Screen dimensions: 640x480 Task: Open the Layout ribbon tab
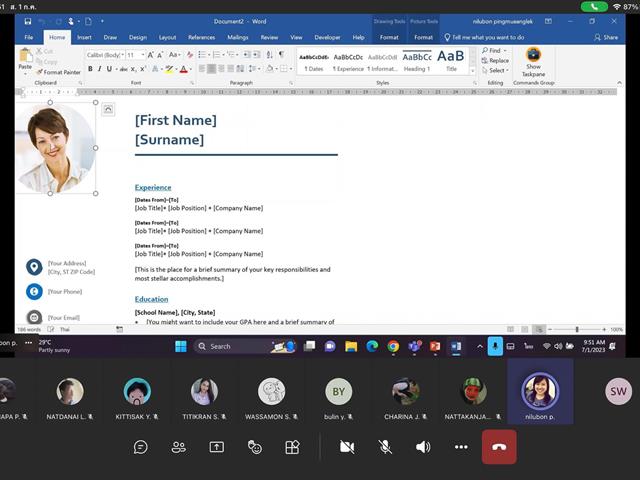(x=167, y=37)
